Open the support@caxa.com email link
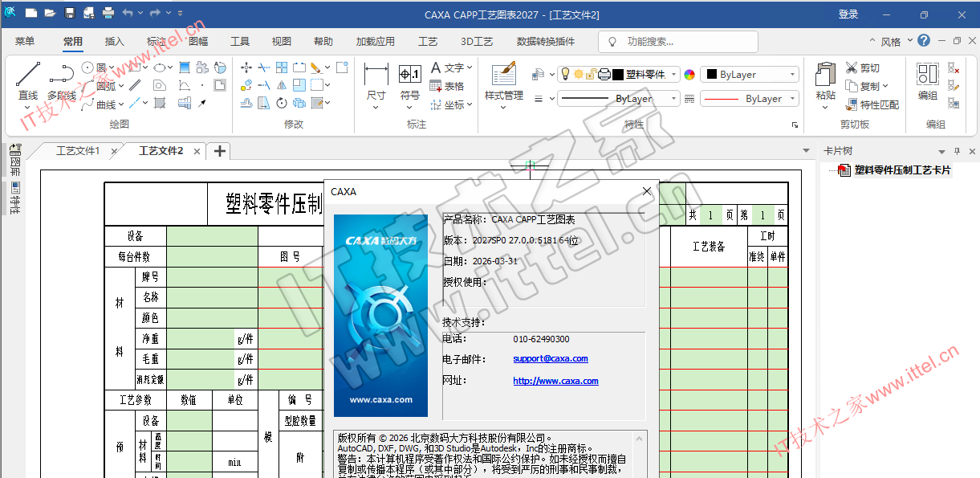The width and height of the screenshot is (980, 478). click(551, 359)
